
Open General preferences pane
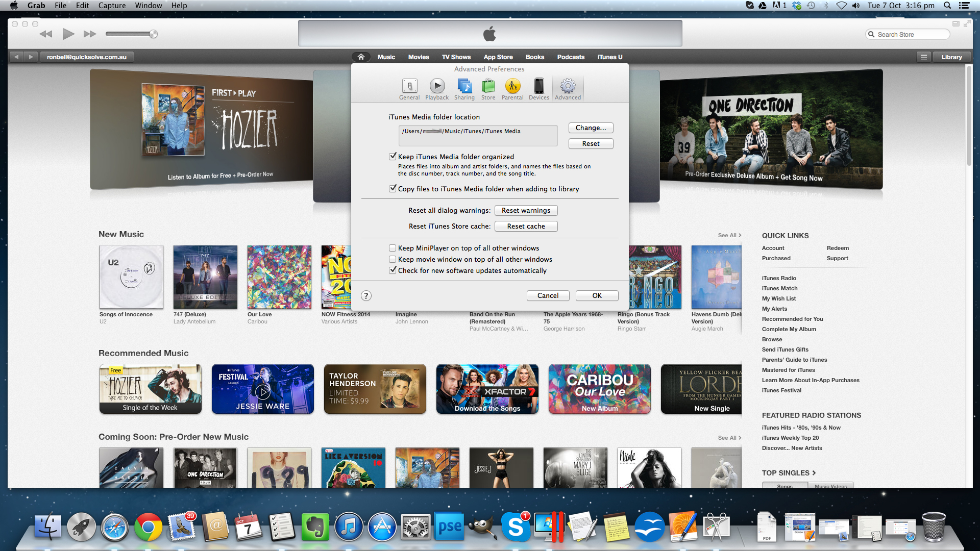pos(409,89)
